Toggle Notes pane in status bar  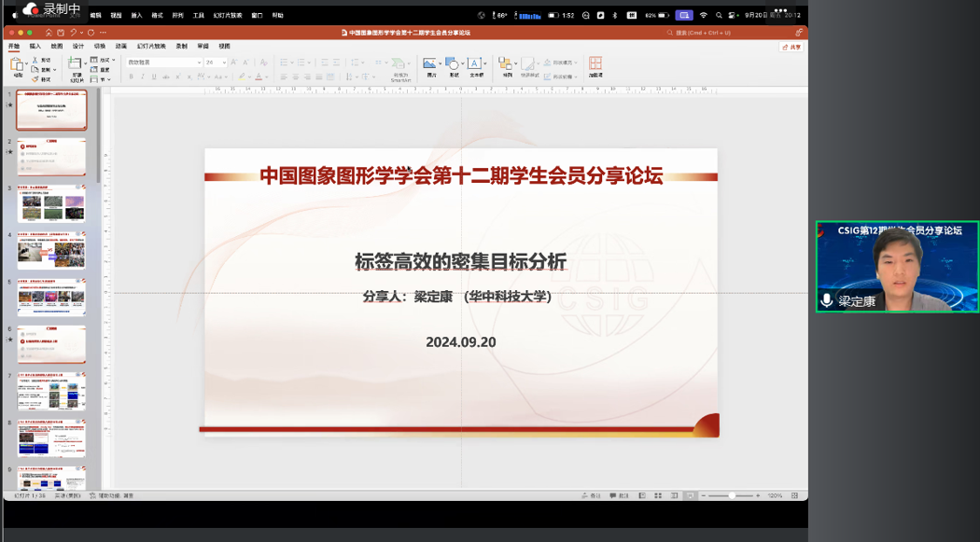pos(591,495)
